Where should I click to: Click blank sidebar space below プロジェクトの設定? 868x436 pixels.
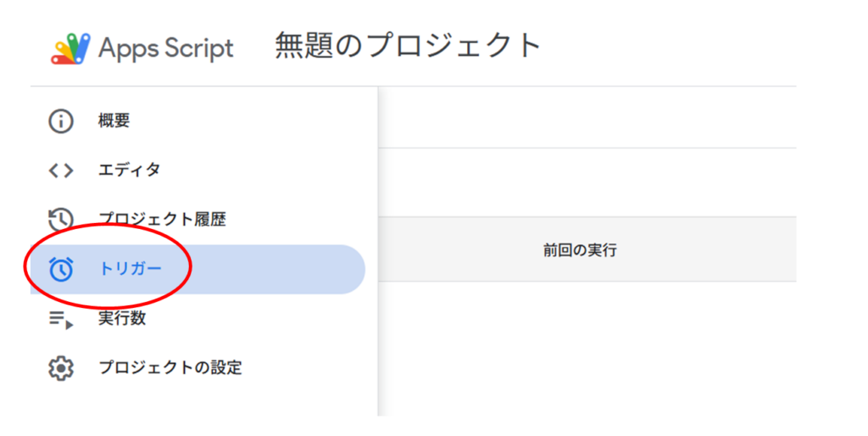[203, 405]
